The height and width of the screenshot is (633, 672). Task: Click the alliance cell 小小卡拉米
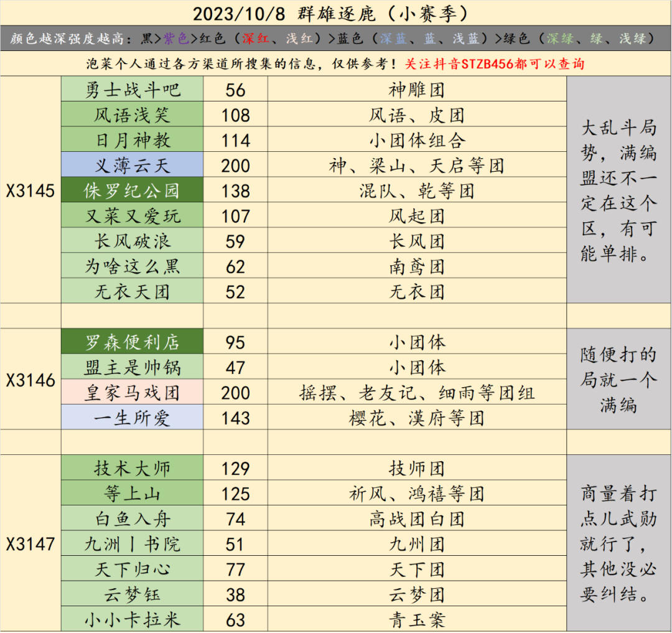coord(132,619)
